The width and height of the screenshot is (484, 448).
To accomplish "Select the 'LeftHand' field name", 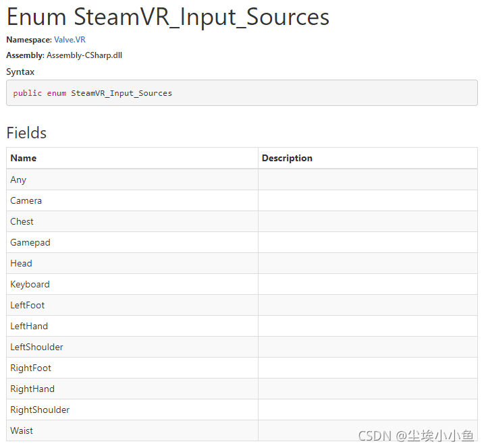I will point(29,326).
